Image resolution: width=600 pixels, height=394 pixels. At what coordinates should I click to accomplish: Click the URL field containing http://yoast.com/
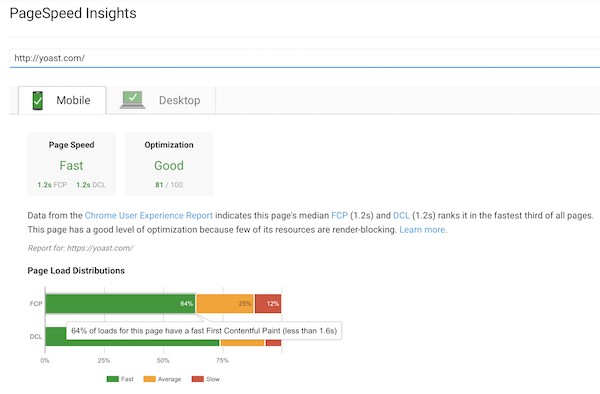305,58
